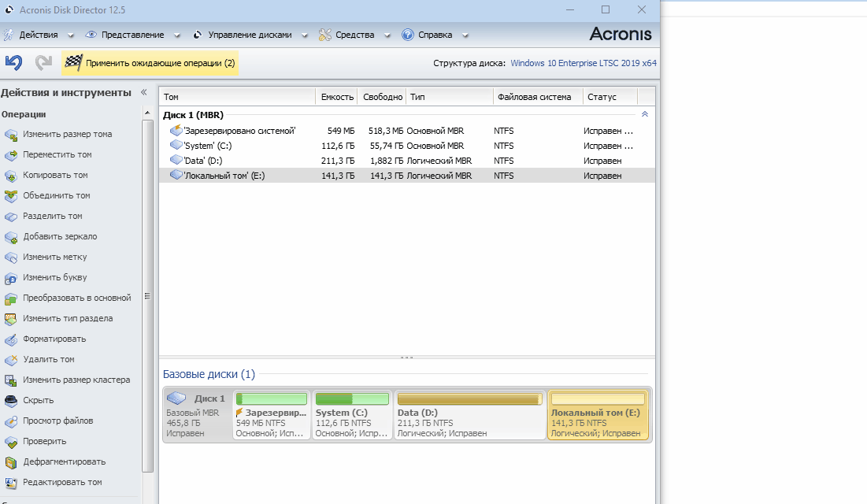Click the Операции section heading

pos(24,114)
